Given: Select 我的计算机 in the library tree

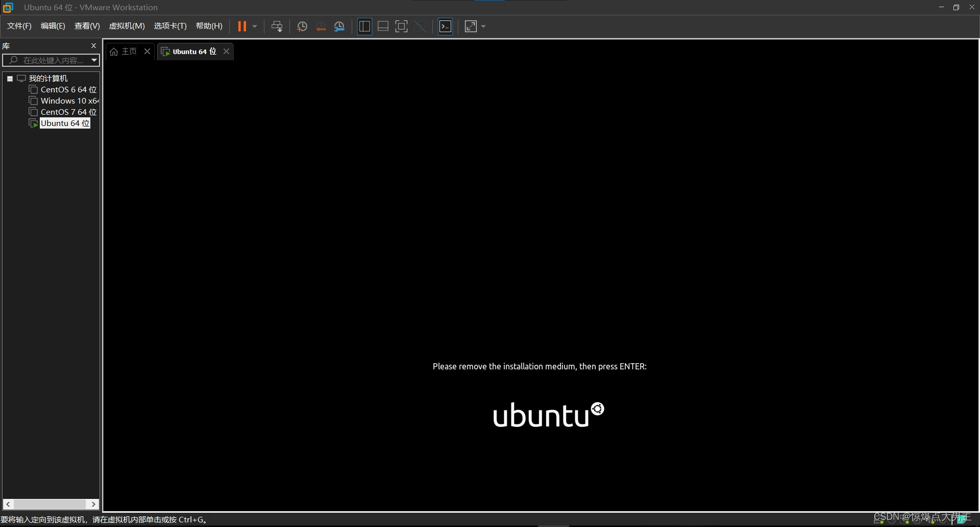Looking at the screenshot, I should point(48,79).
